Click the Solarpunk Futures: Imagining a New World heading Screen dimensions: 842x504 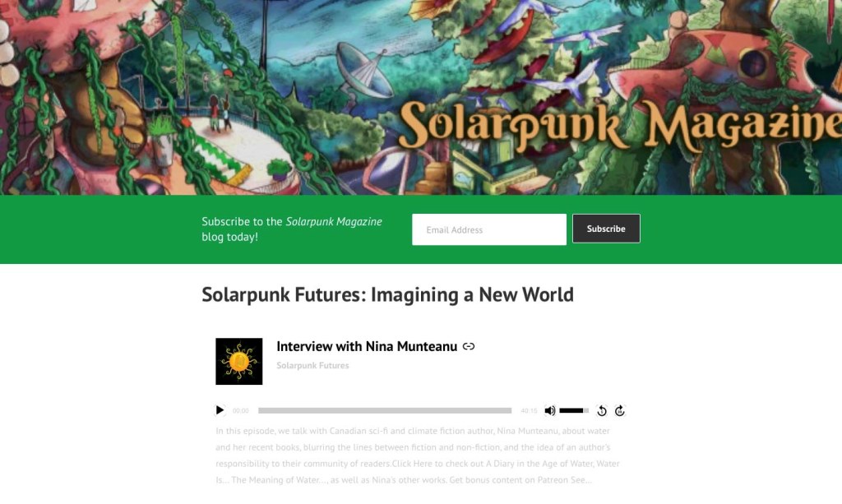pos(388,294)
